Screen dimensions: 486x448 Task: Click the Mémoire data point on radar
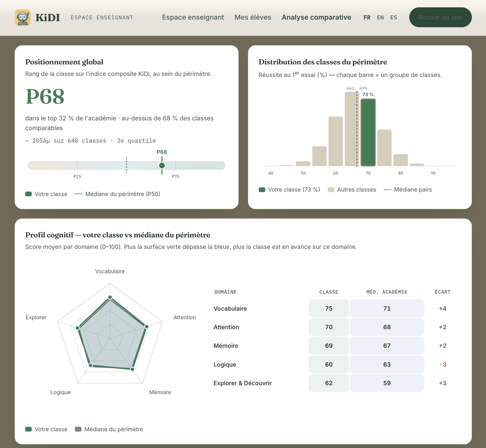[x=132, y=369]
